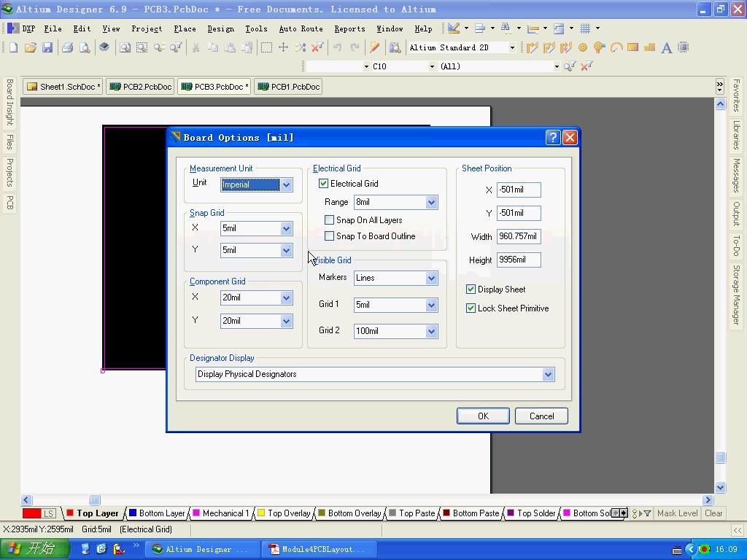747x560 pixels.
Task: Open Snap Grid X dropdown
Action: [286, 228]
